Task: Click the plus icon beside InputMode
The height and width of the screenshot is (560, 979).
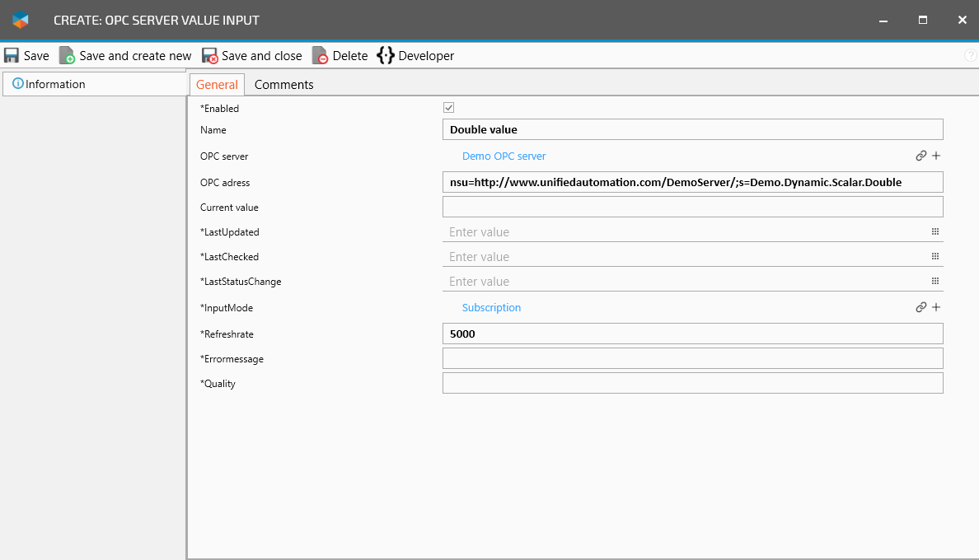Action: coord(936,307)
